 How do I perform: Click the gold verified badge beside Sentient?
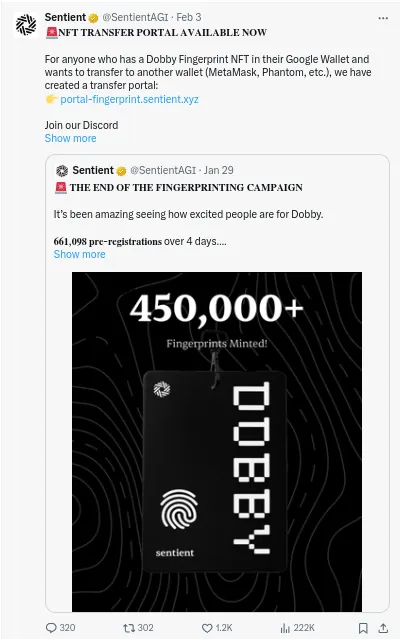(93, 18)
